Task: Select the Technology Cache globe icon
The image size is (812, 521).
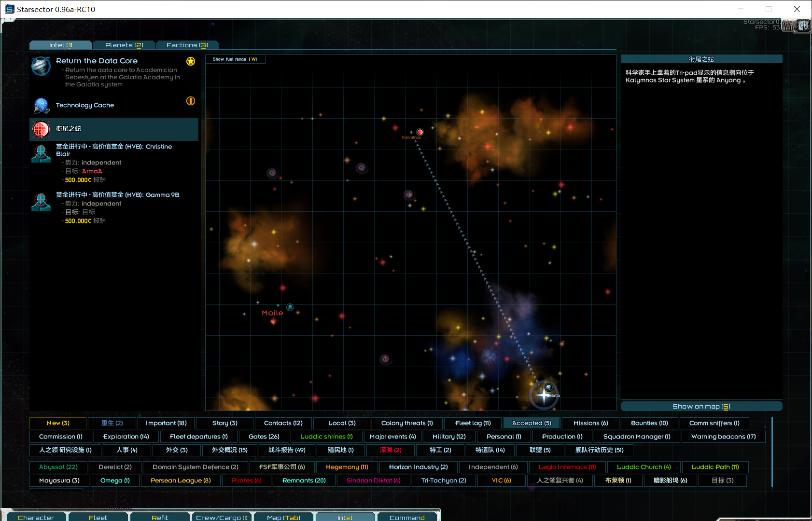Action: coord(42,105)
